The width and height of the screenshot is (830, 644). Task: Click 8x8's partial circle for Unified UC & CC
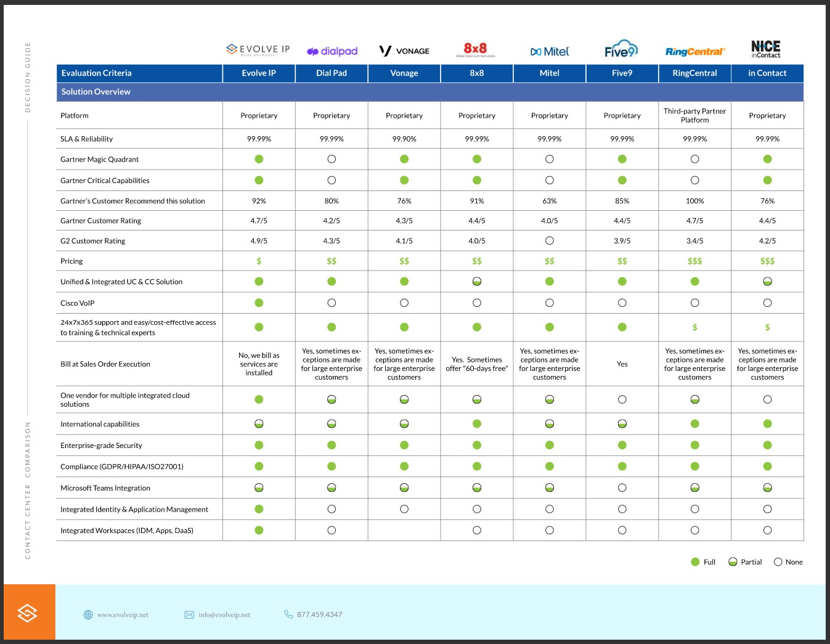coord(477,282)
